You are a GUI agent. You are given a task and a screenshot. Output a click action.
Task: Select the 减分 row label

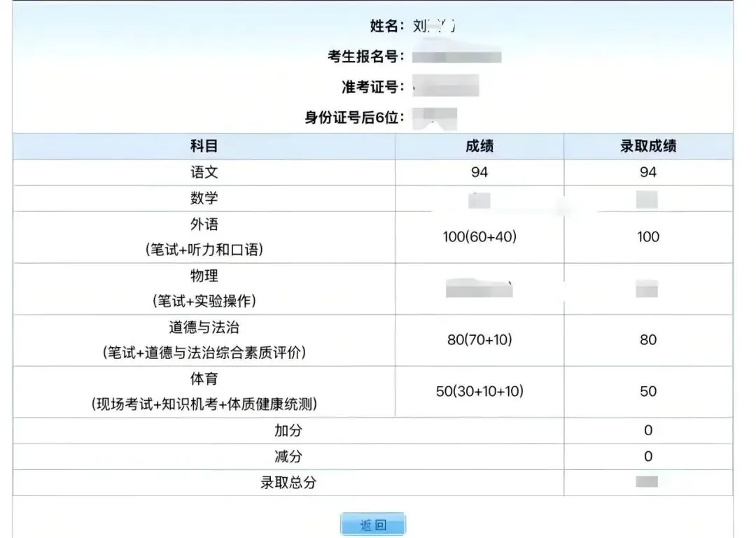288,457
